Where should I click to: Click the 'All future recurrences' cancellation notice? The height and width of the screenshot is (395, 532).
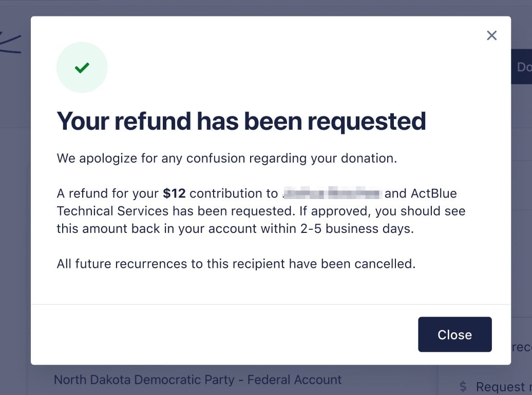[236, 264]
